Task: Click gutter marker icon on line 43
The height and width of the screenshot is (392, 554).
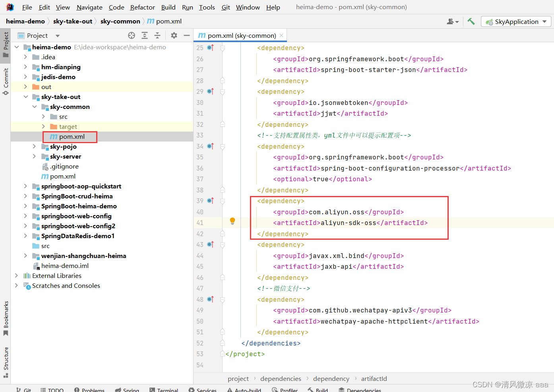Action: 210,245
